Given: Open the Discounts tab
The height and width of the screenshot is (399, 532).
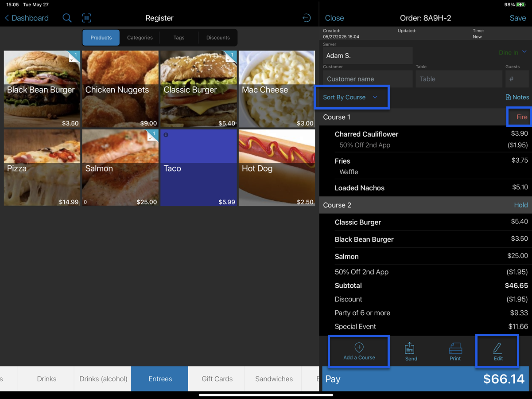Looking at the screenshot, I should coord(218,38).
